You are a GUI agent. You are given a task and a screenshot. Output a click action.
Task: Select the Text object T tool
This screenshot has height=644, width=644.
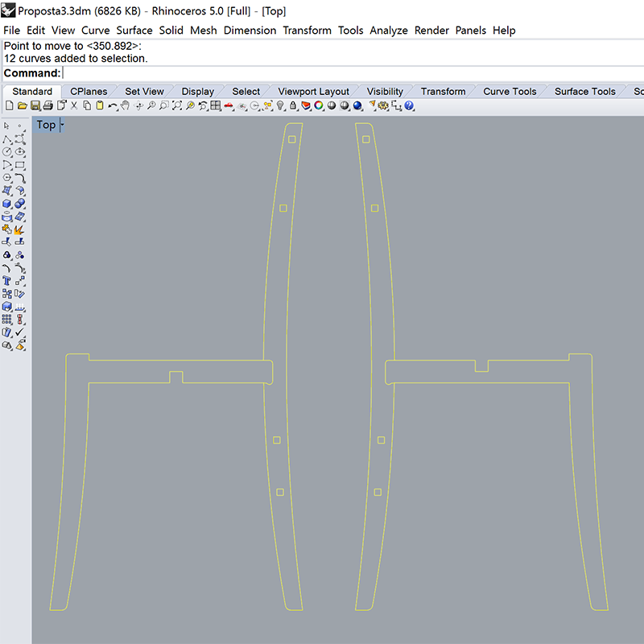point(7,281)
